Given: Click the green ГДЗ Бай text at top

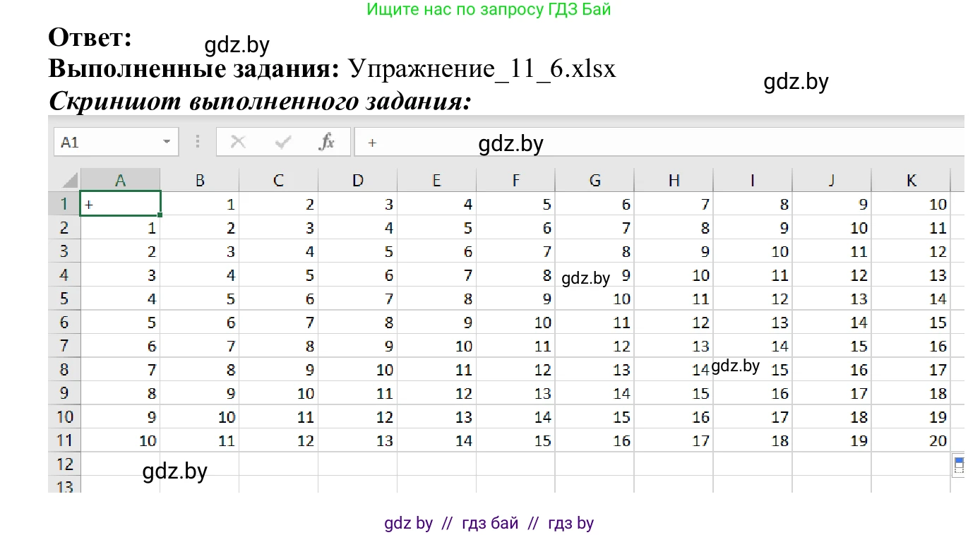Looking at the screenshot, I should [489, 9].
